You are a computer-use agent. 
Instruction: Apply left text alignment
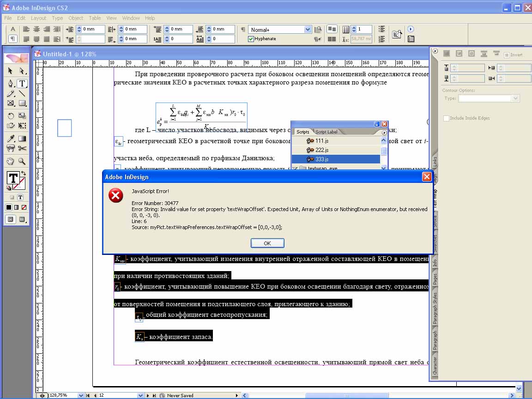(x=26, y=29)
